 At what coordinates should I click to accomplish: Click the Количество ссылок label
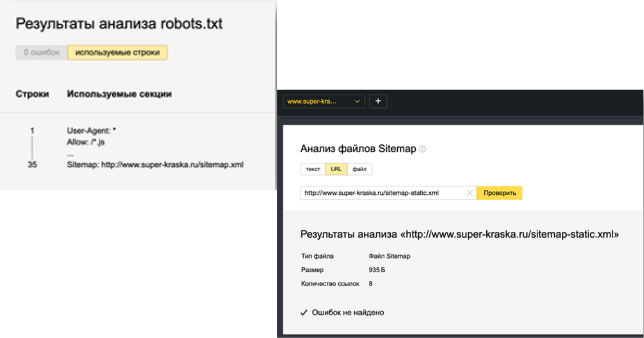coord(330,283)
